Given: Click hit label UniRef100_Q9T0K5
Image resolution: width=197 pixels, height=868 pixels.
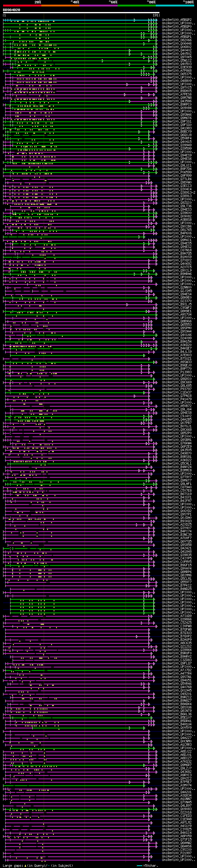Looking at the screenshot, I should [x=176, y=57].
